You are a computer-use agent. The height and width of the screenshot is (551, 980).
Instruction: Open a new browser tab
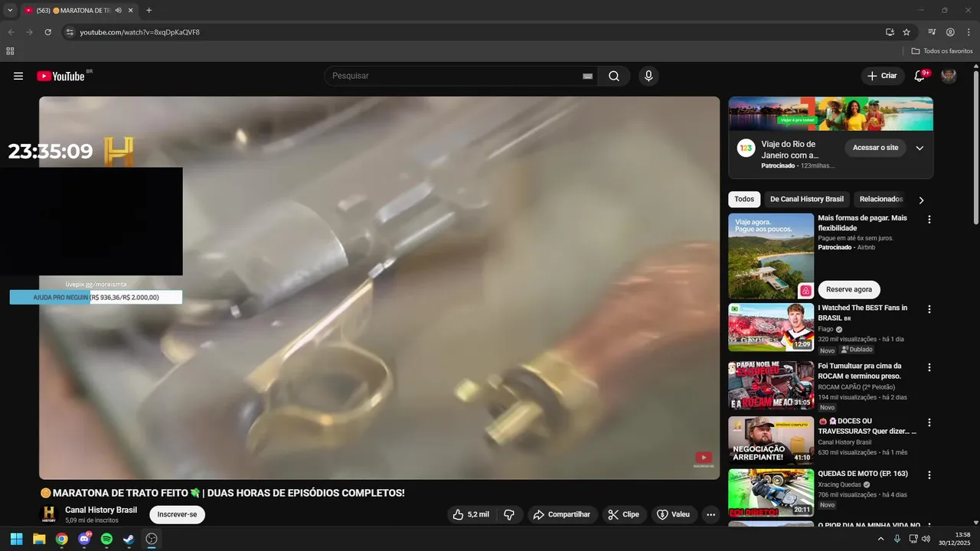tap(149, 11)
